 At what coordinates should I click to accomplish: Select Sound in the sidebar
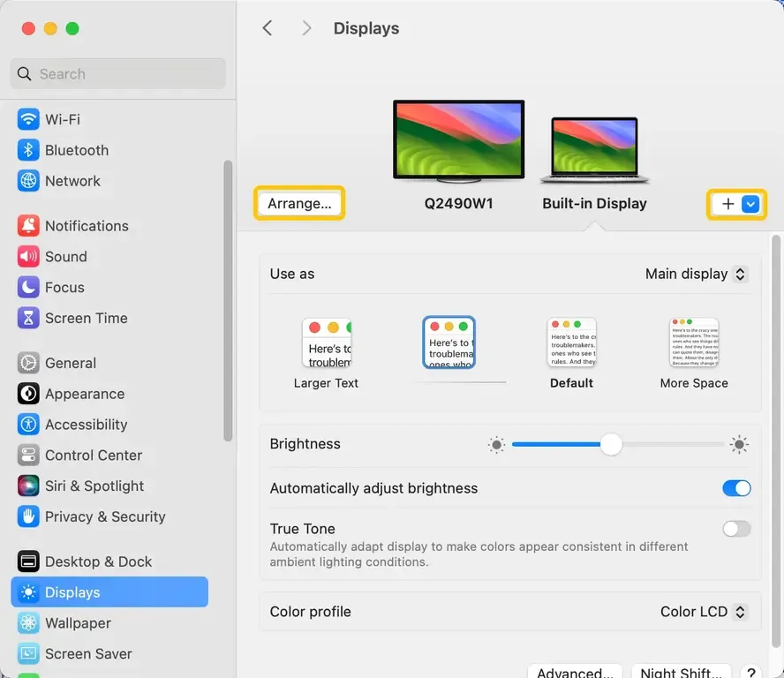(x=109, y=257)
